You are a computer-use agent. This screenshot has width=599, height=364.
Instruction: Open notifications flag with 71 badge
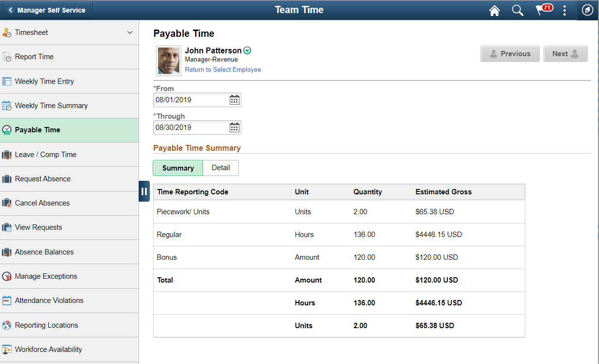[x=543, y=10]
